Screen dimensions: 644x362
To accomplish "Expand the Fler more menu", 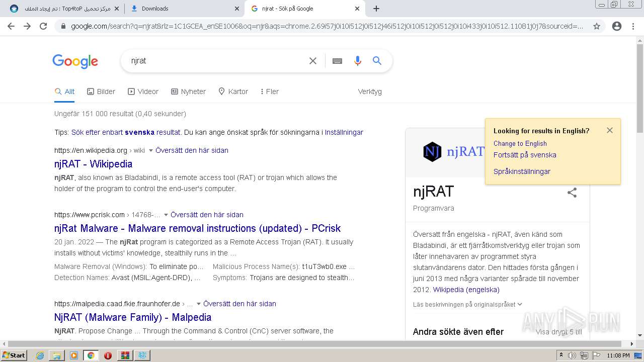I will [x=270, y=92].
